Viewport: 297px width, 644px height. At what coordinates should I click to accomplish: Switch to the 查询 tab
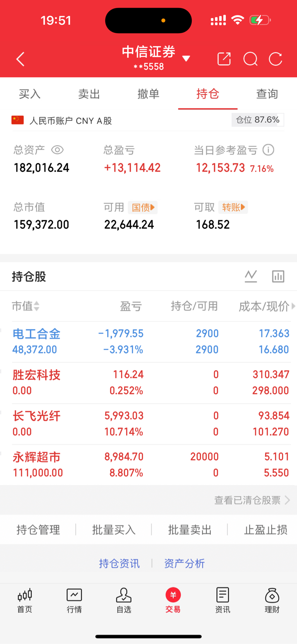[x=267, y=94]
